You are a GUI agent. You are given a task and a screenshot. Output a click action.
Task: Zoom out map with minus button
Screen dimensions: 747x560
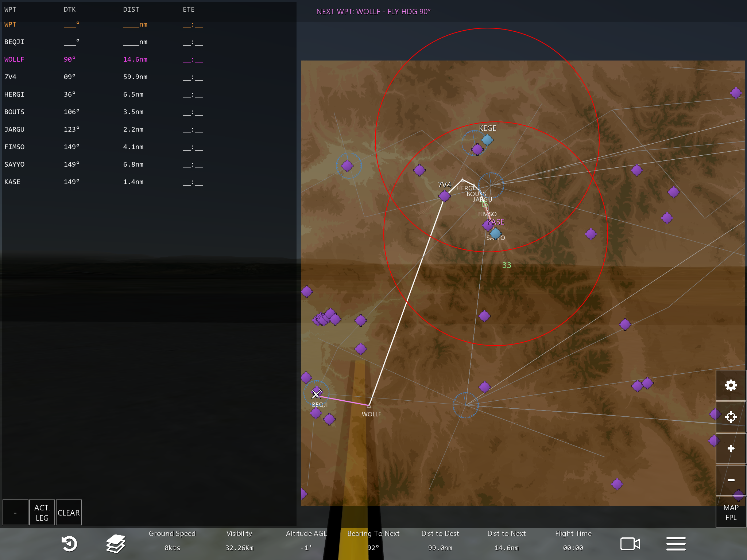point(731,480)
